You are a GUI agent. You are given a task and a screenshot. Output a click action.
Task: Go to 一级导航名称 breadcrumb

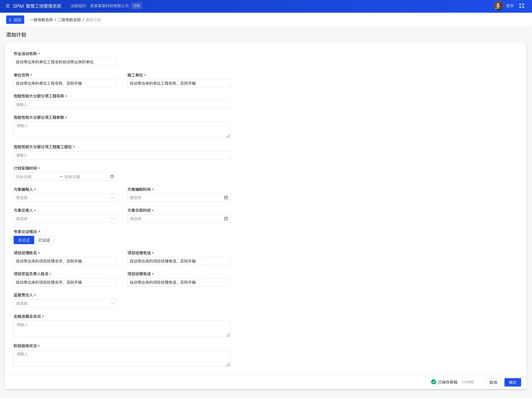[x=41, y=20]
